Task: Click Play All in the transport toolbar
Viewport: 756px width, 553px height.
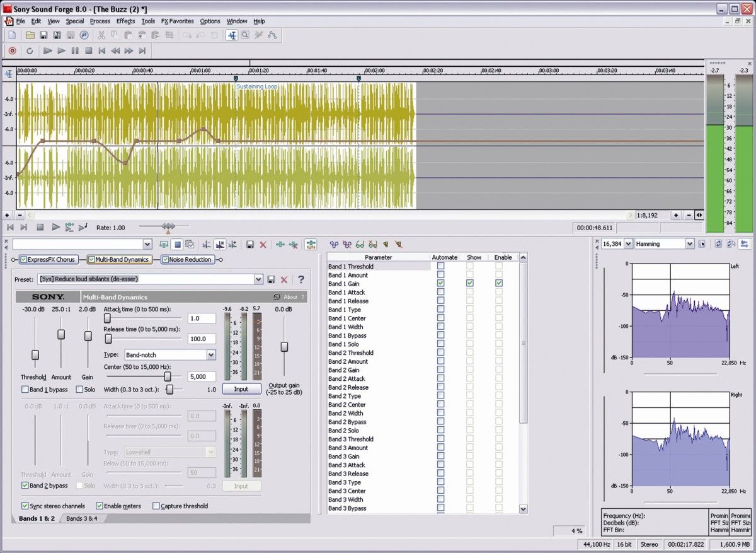Action: pyautogui.click(x=48, y=50)
